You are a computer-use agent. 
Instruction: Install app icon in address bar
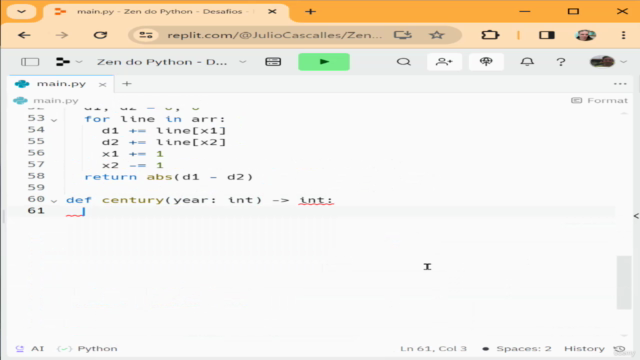pos(402,35)
